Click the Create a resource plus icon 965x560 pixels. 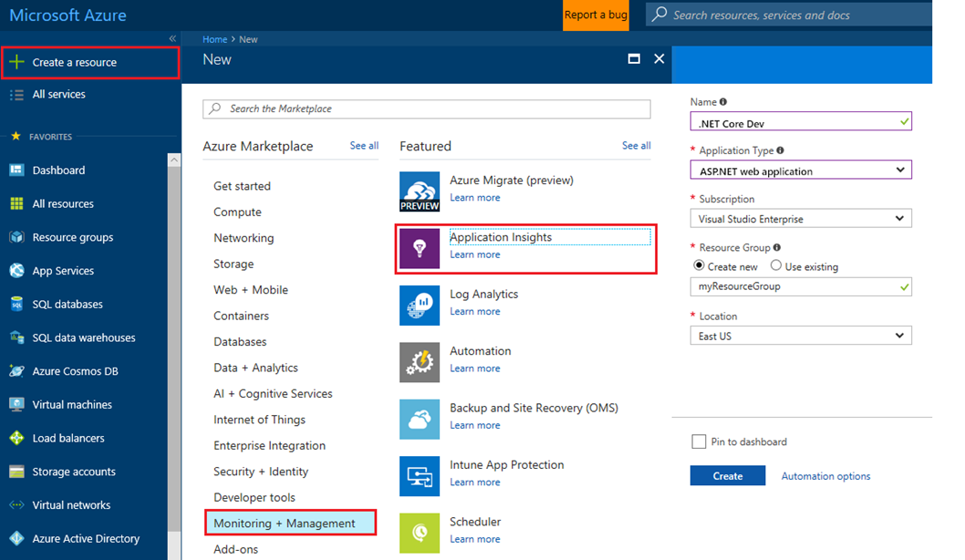pyautogui.click(x=16, y=61)
